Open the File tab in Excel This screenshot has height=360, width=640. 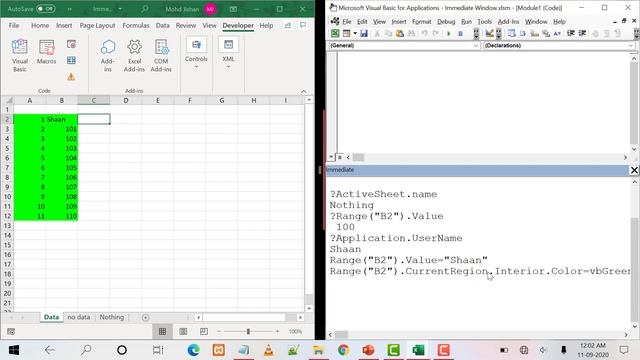tap(14, 25)
